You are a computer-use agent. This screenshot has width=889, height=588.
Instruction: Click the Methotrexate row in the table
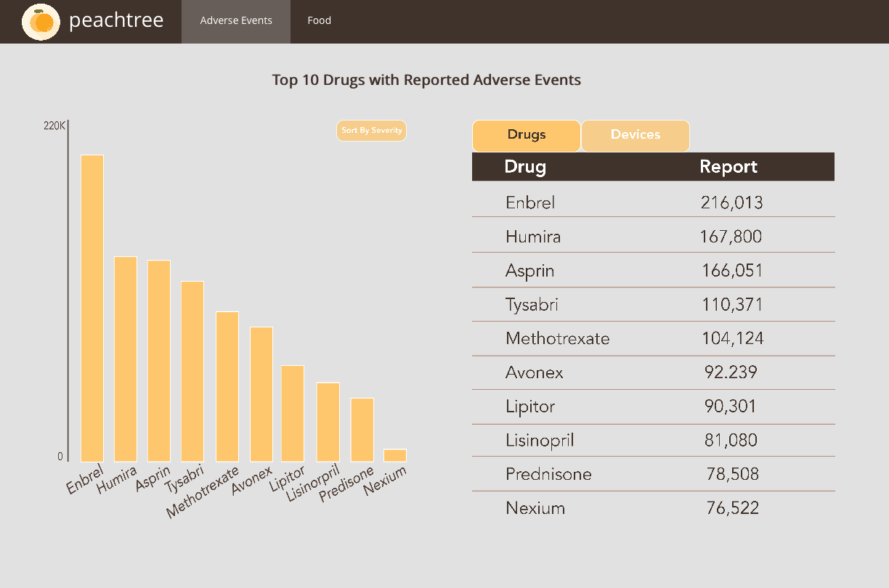pos(654,338)
